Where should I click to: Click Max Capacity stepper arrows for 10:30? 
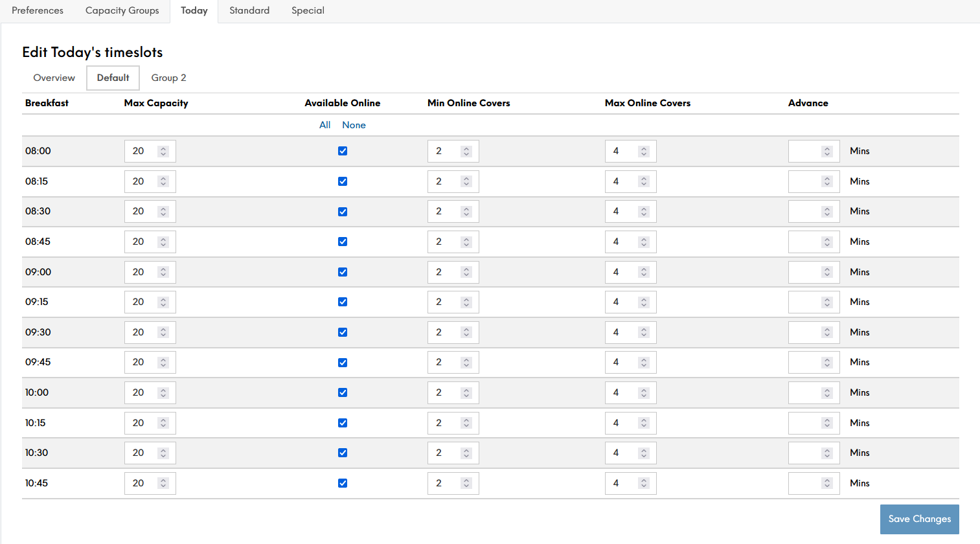163,453
